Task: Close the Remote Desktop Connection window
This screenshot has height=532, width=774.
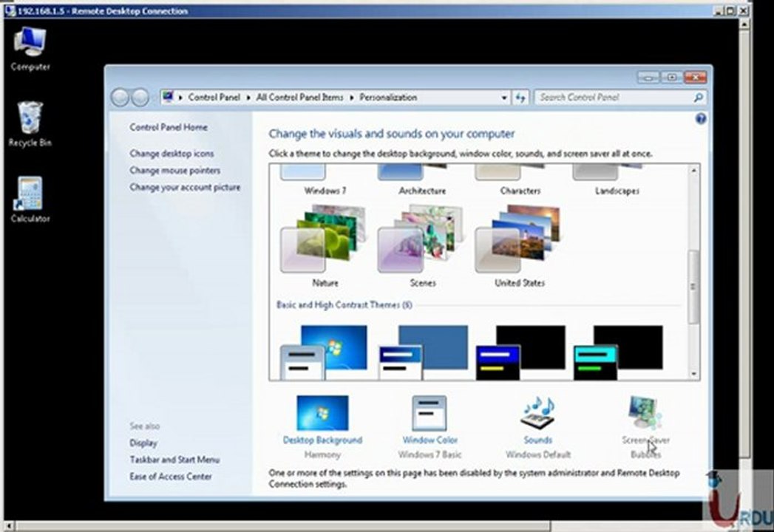Action: [744, 10]
